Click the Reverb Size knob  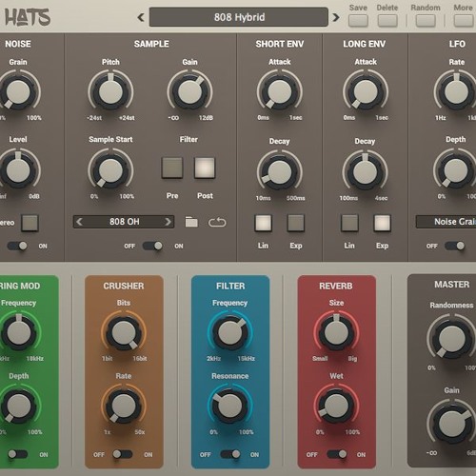pyautogui.click(x=336, y=333)
